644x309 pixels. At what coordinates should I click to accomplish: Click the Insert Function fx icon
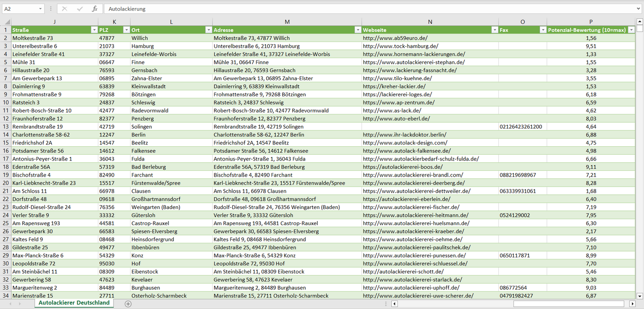[94, 9]
